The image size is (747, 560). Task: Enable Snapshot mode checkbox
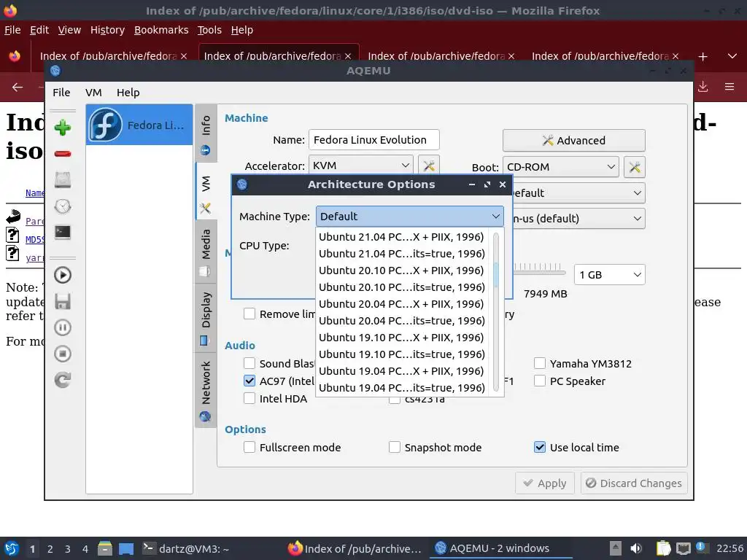click(395, 447)
